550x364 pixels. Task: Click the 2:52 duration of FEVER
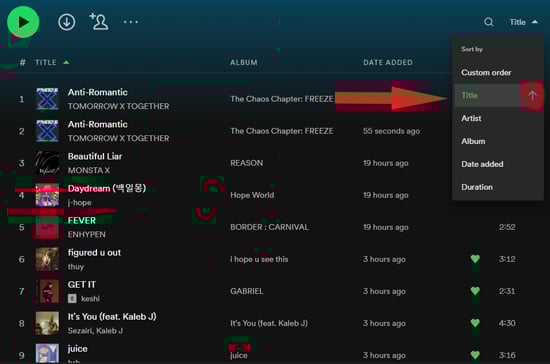[x=507, y=227]
